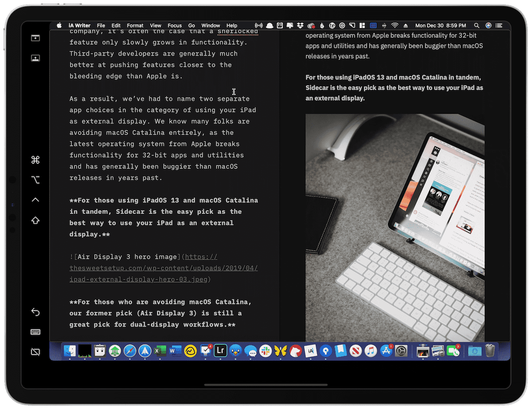532x410 pixels.
Task: Toggle Dock visibility from Sidecar sidebar
Action: [35, 58]
